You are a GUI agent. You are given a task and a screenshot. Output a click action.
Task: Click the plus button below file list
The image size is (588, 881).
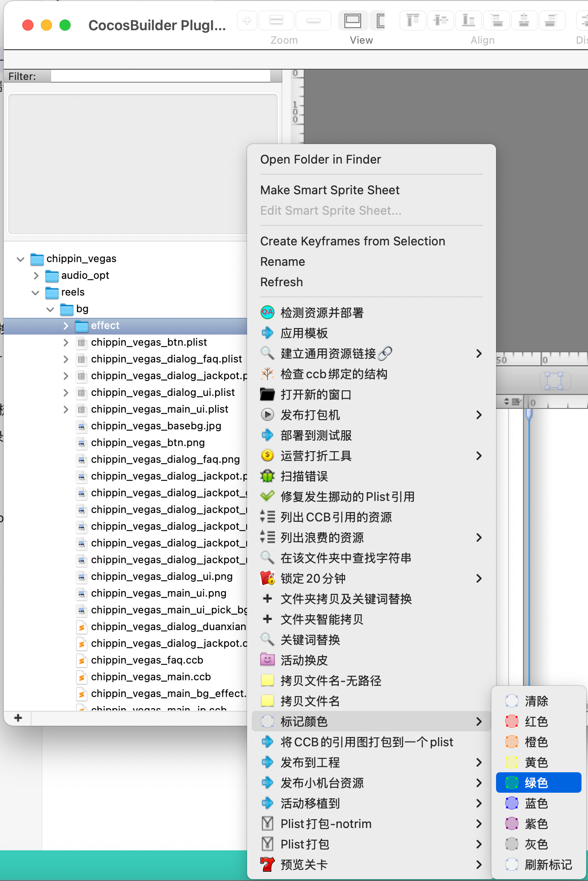point(18,718)
